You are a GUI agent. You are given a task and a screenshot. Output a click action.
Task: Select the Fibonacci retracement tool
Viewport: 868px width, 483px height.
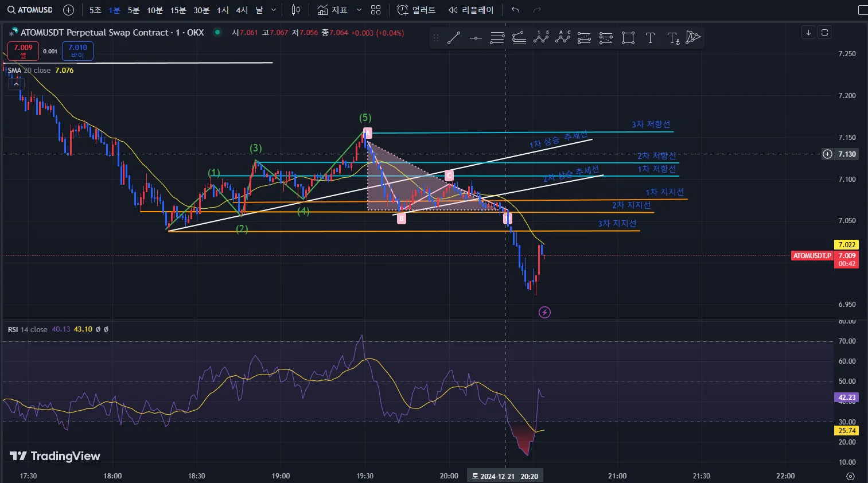[x=497, y=38]
